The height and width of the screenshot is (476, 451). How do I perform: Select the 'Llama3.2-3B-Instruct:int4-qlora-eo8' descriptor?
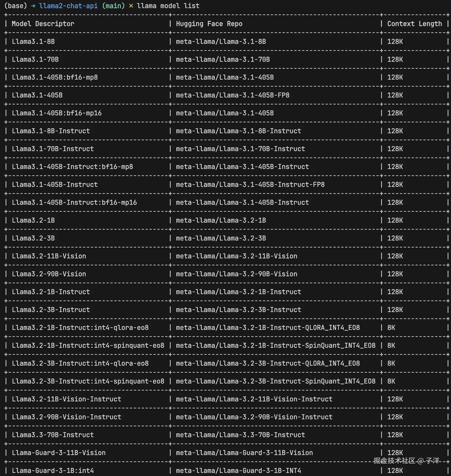click(80, 363)
